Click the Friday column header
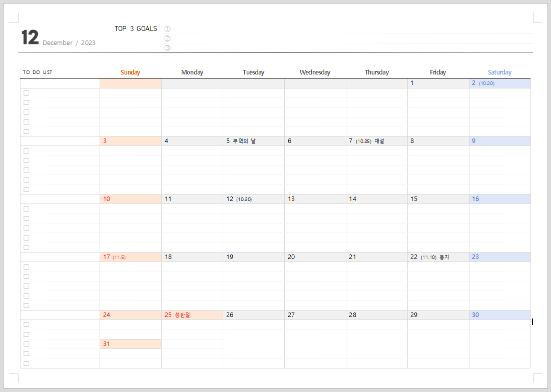Viewport: 551px width, 392px height. click(438, 72)
